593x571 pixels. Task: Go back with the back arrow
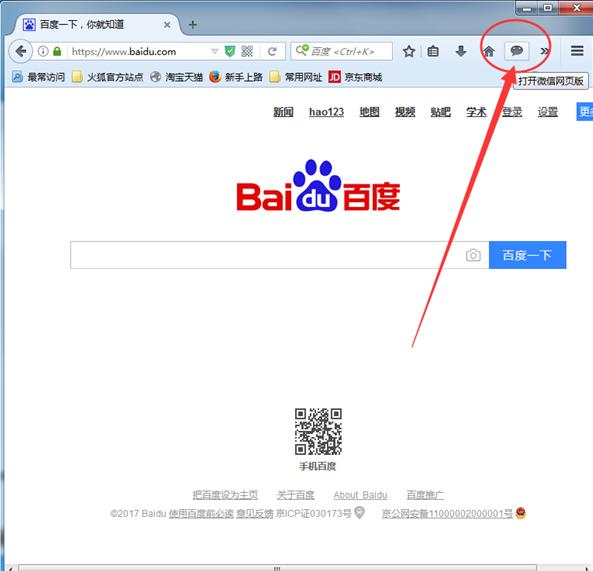21,51
